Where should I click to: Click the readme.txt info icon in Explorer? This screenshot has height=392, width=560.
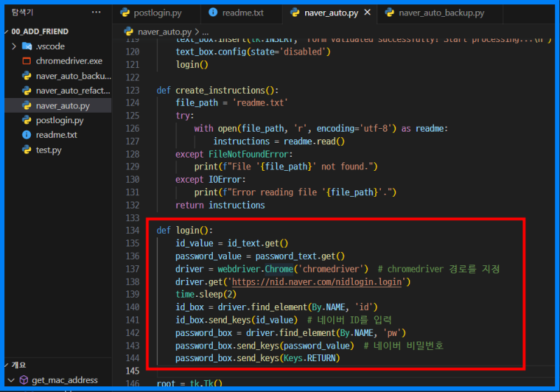[27, 135]
